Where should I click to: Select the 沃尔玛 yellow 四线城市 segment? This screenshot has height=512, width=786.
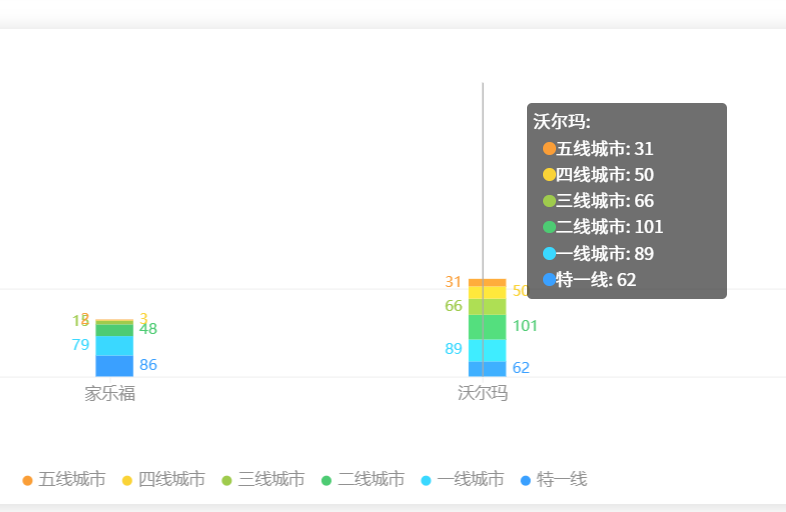pyautogui.click(x=487, y=293)
